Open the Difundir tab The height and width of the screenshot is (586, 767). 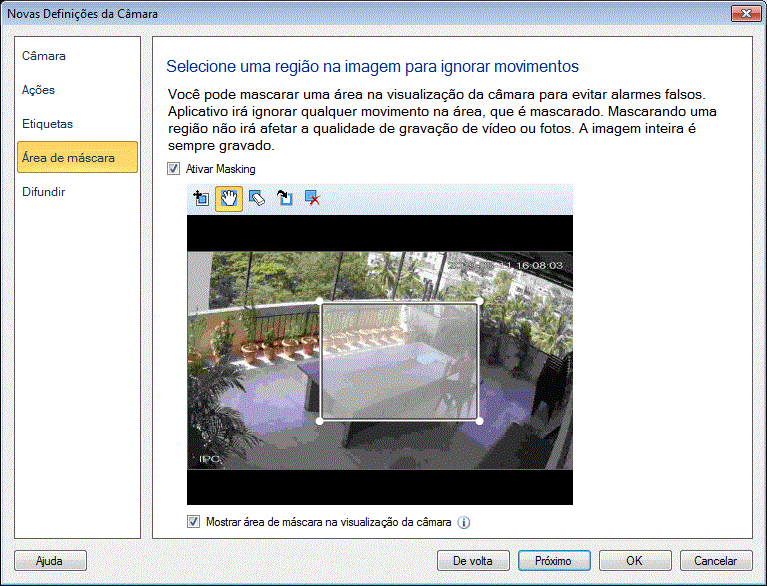(x=44, y=192)
